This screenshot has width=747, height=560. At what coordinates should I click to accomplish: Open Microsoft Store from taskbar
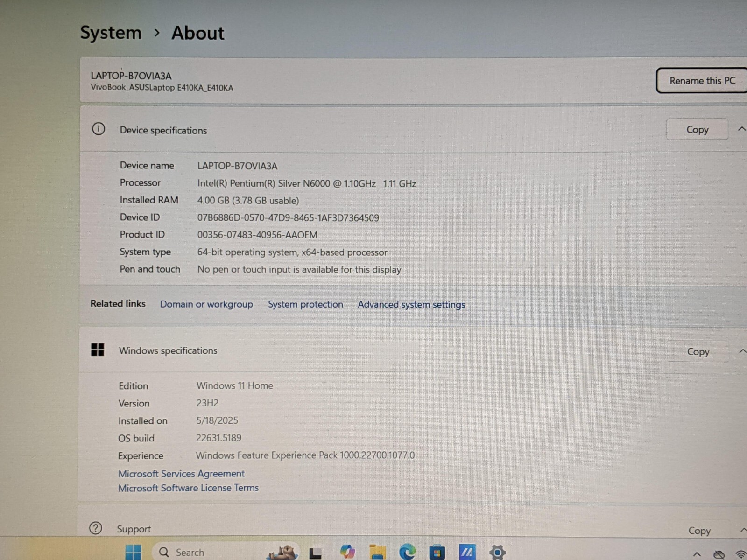tap(437, 553)
